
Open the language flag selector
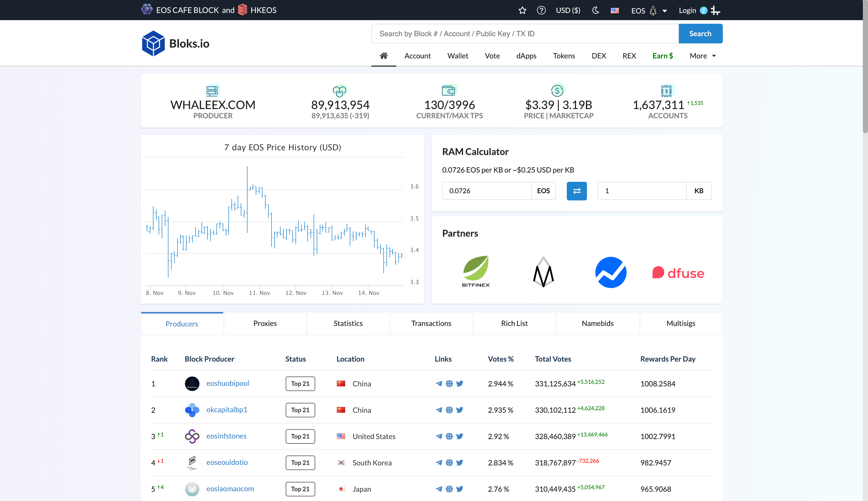pyautogui.click(x=615, y=10)
